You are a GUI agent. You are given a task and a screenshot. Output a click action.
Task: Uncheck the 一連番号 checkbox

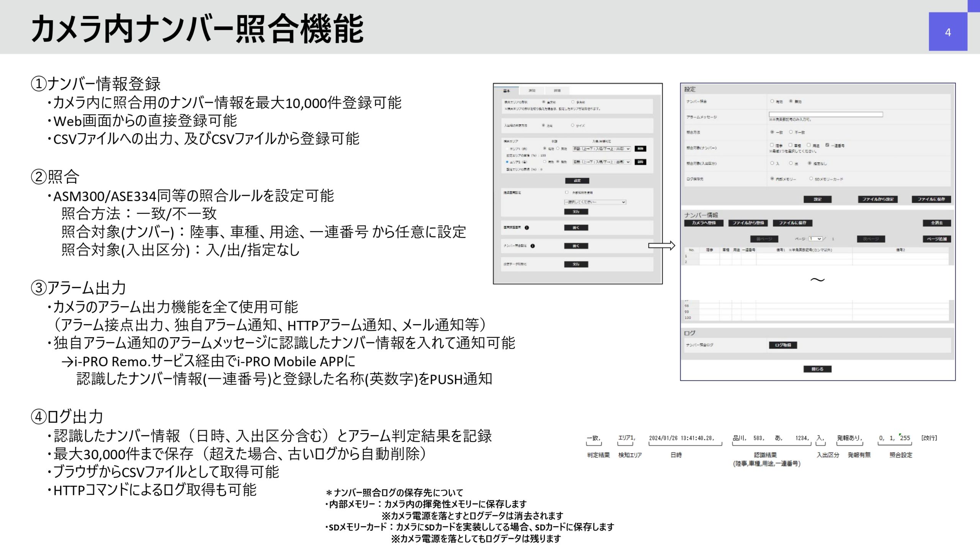(827, 145)
